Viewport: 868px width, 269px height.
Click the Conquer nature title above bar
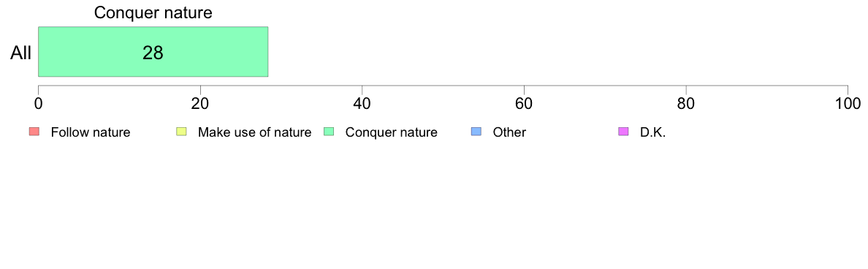[153, 13]
